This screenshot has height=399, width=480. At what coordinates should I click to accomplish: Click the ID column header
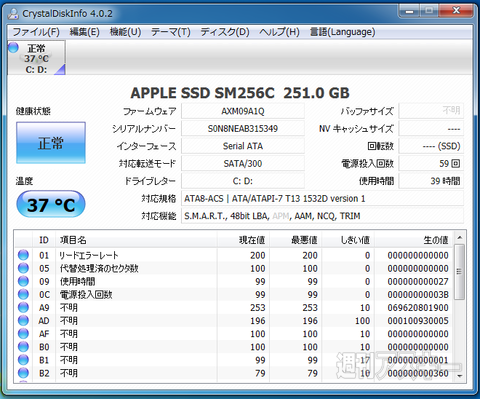pos(44,240)
